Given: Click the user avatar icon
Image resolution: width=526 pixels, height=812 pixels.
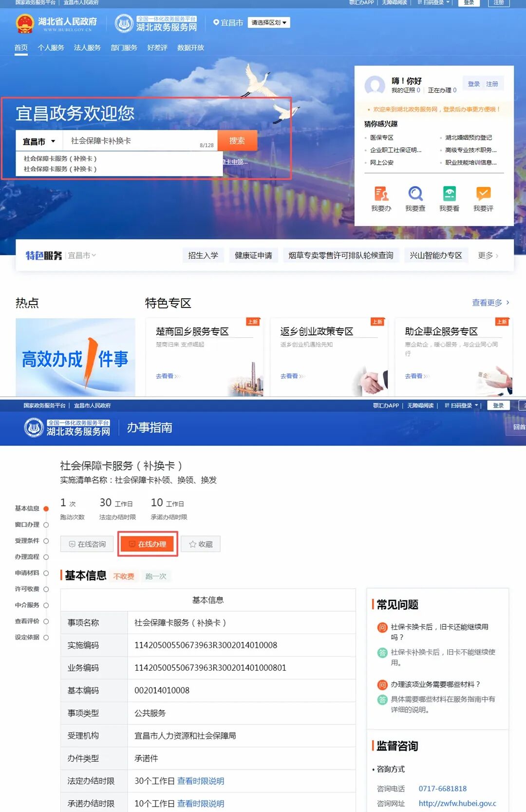Looking at the screenshot, I should click(x=375, y=85).
